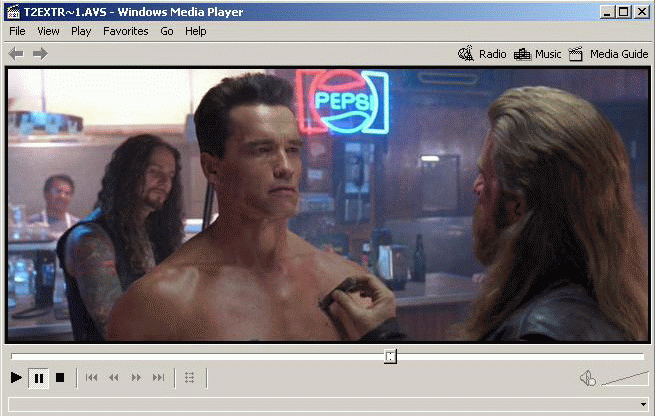Skip back to the previous track
This screenshot has width=655, height=416.
coord(92,378)
